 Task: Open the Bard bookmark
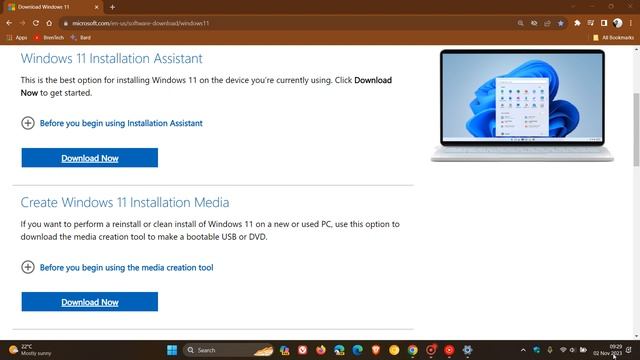[x=81, y=38]
